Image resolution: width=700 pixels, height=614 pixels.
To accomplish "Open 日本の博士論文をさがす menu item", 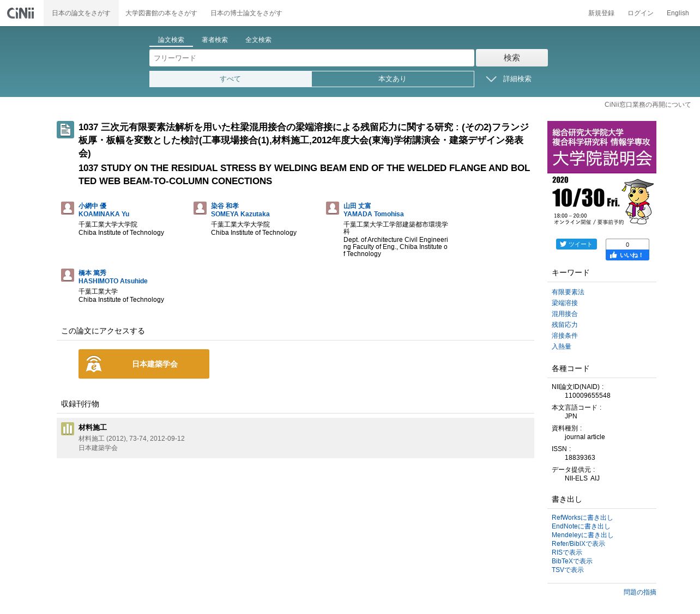I will pos(246,13).
